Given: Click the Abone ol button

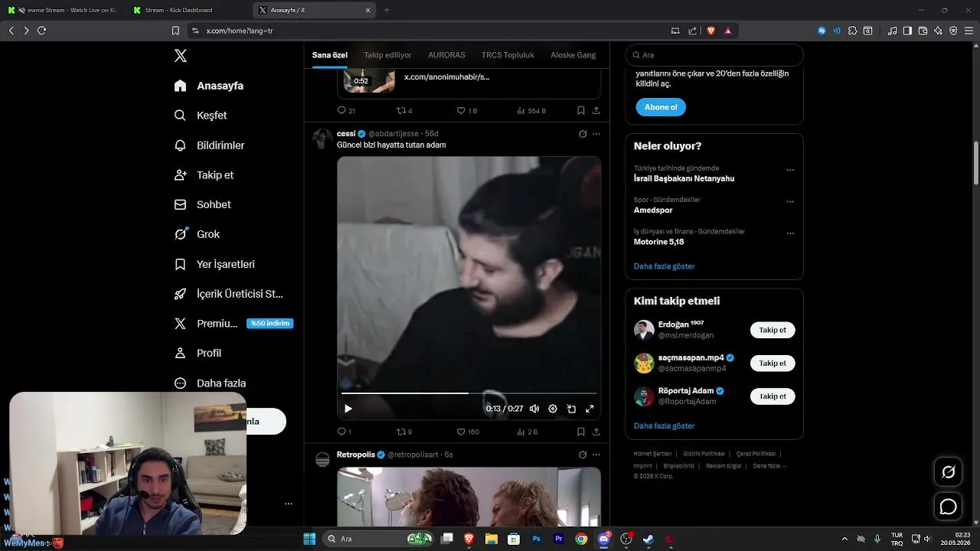Looking at the screenshot, I should 661,107.
